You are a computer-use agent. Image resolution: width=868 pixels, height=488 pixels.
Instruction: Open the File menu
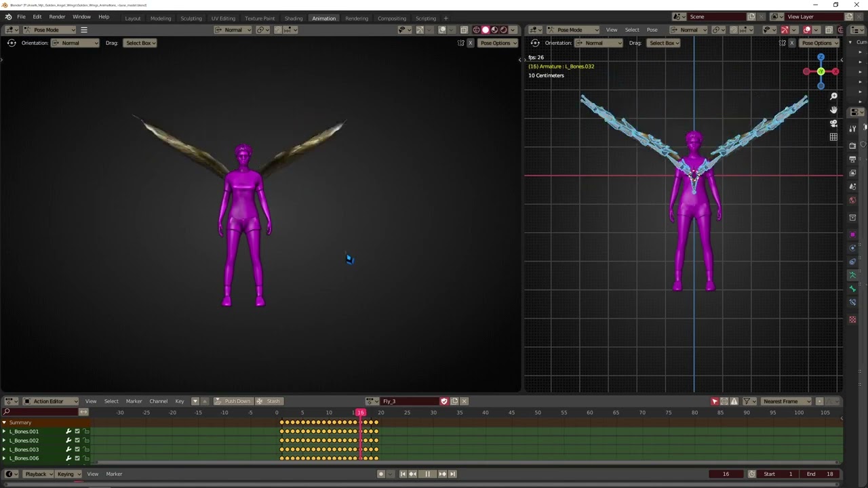(21, 16)
